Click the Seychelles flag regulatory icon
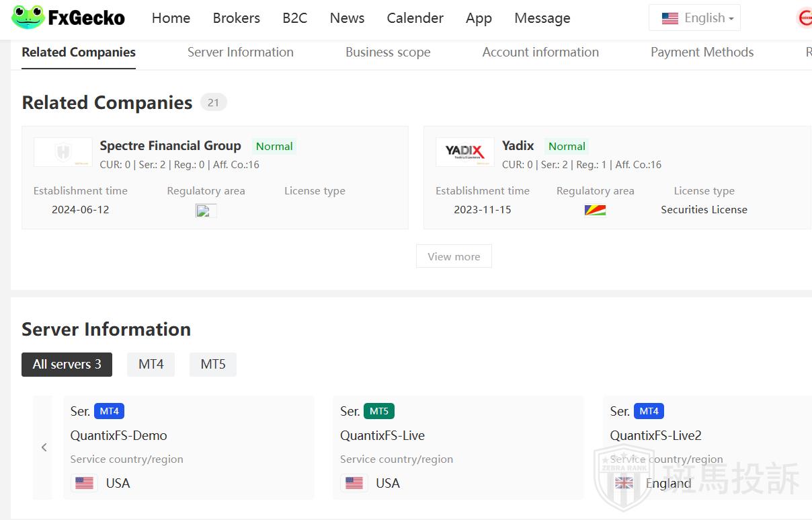 (595, 210)
